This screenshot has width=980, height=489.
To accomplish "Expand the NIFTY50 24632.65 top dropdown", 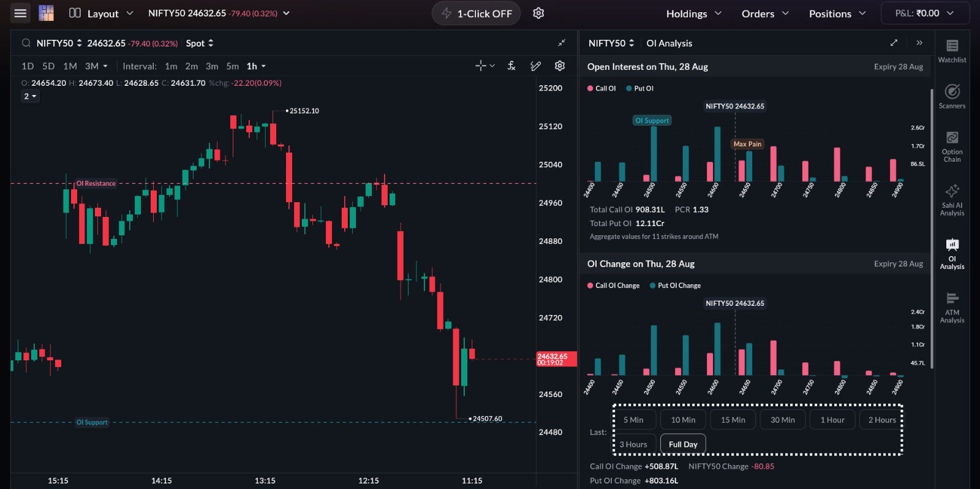I will 219,13.
